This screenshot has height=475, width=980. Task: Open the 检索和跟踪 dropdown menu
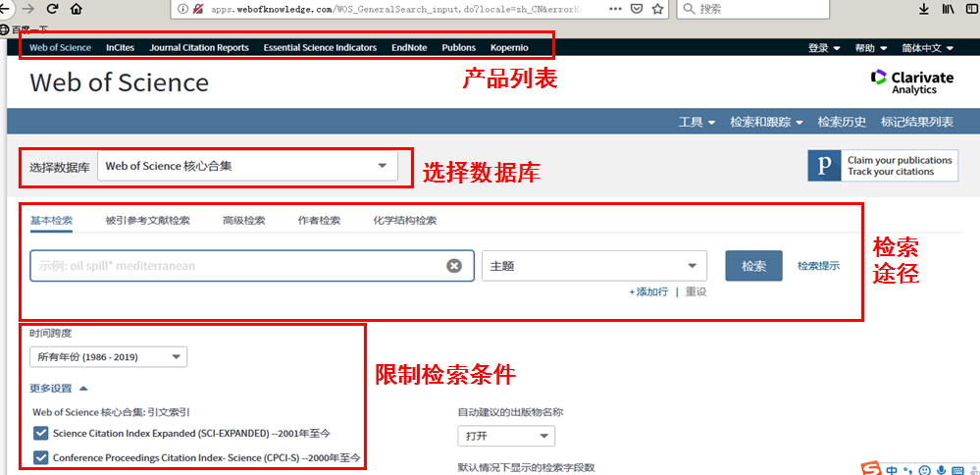point(766,122)
